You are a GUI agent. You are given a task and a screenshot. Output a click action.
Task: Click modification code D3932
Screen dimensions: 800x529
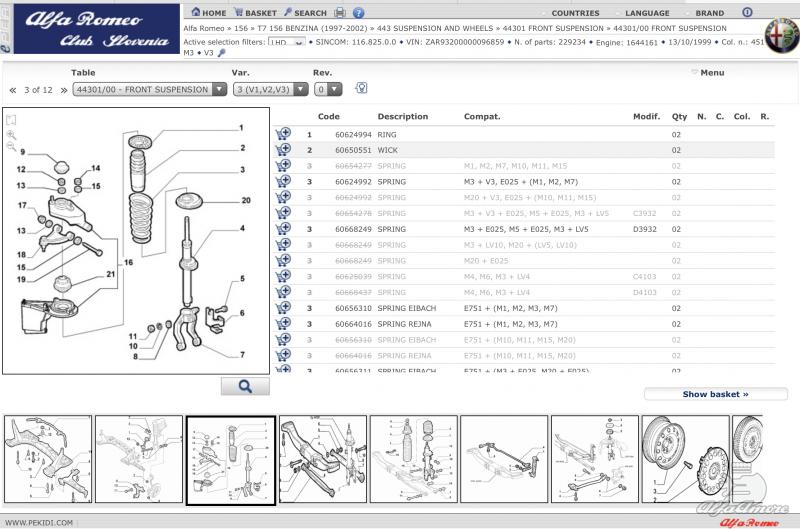pyautogui.click(x=644, y=230)
